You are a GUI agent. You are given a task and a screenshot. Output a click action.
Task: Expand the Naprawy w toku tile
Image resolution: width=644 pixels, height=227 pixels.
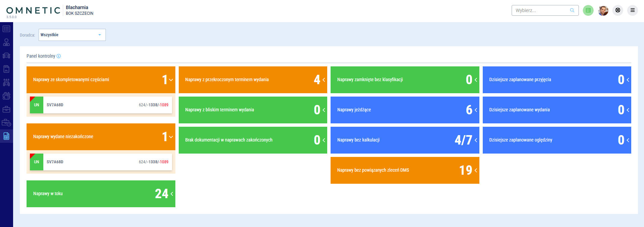[172, 194]
